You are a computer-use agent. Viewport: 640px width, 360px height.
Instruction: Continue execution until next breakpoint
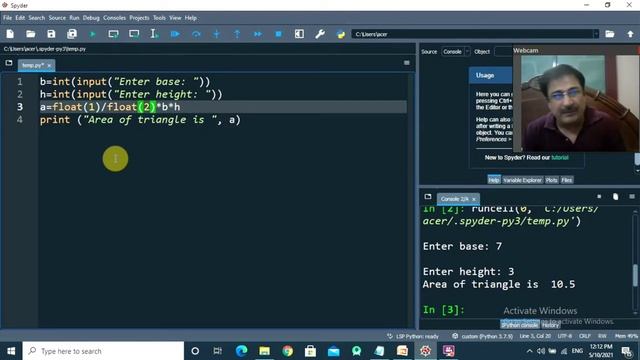[x=258, y=34]
